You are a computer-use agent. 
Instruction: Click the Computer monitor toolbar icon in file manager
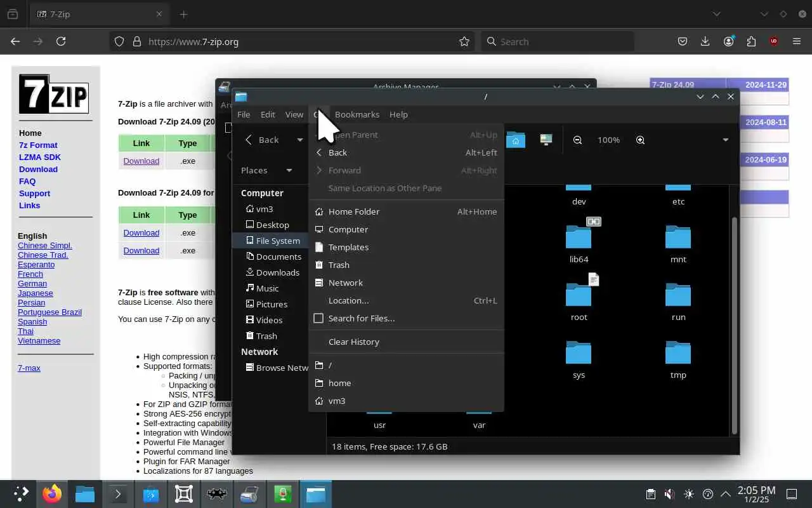546,140
